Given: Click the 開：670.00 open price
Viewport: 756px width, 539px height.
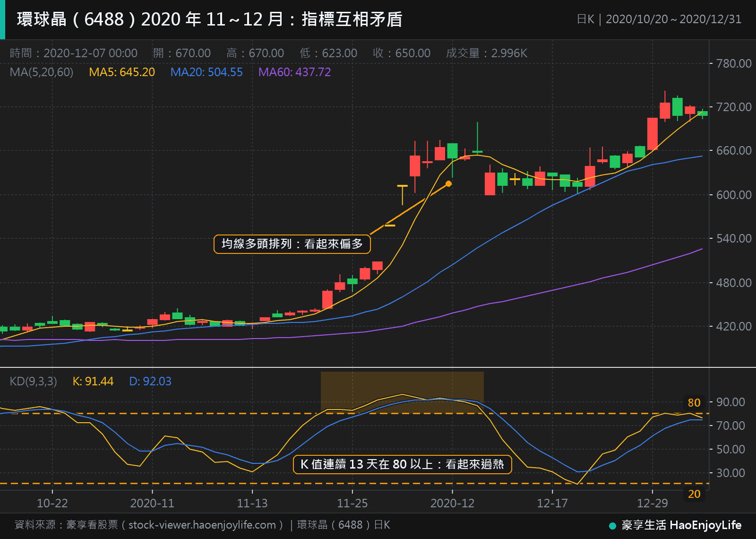Looking at the screenshot, I should [x=182, y=53].
